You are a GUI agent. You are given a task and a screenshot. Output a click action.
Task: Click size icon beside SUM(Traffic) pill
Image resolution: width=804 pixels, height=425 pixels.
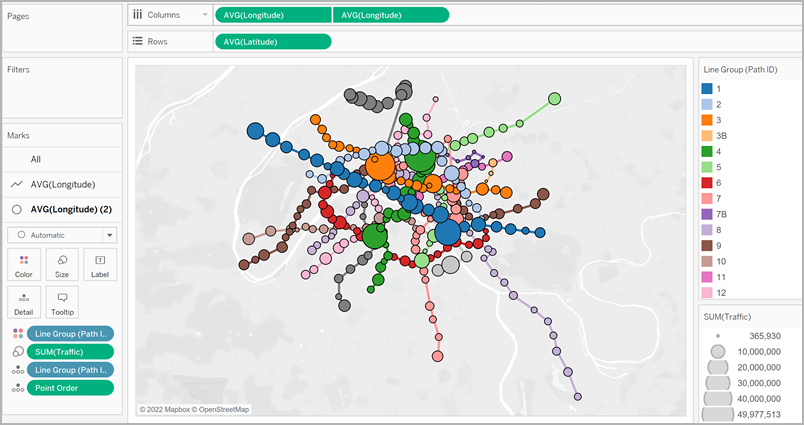click(x=16, y=352)
